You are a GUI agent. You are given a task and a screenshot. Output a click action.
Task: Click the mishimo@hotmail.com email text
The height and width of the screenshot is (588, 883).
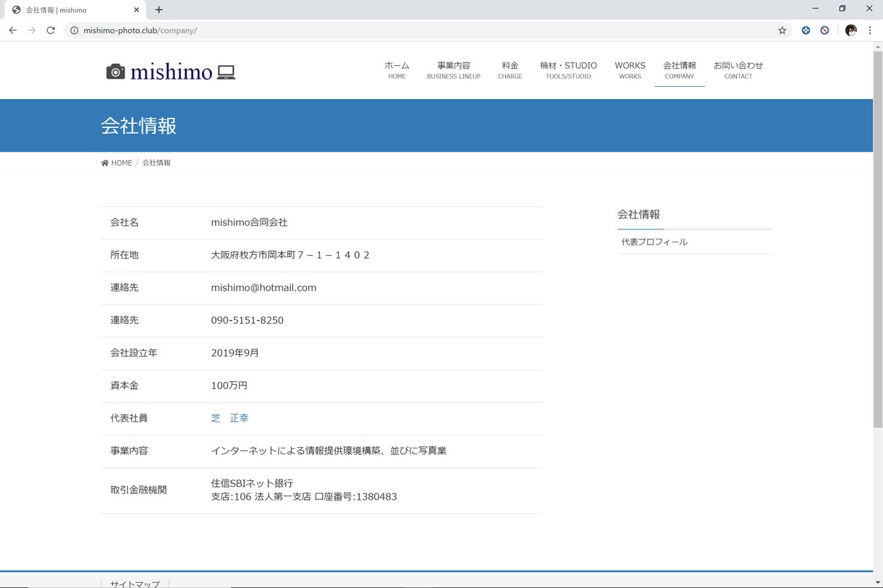[x=263, y=288]
